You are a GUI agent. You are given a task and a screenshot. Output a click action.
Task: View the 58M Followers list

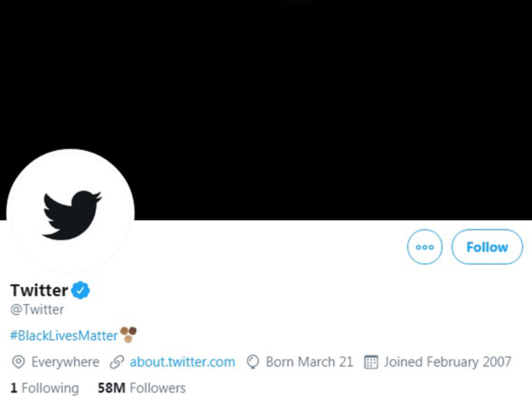[x=142, y=388]
